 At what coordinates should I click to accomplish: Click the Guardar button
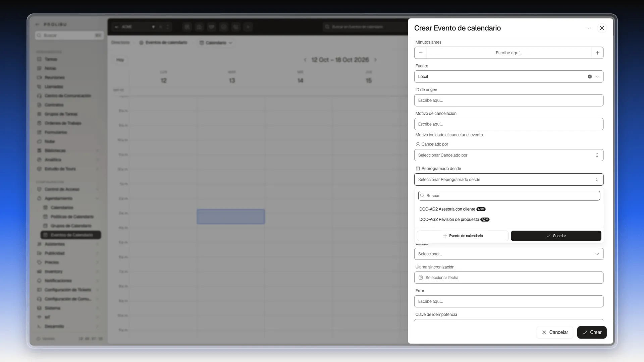tap(556, 236)
